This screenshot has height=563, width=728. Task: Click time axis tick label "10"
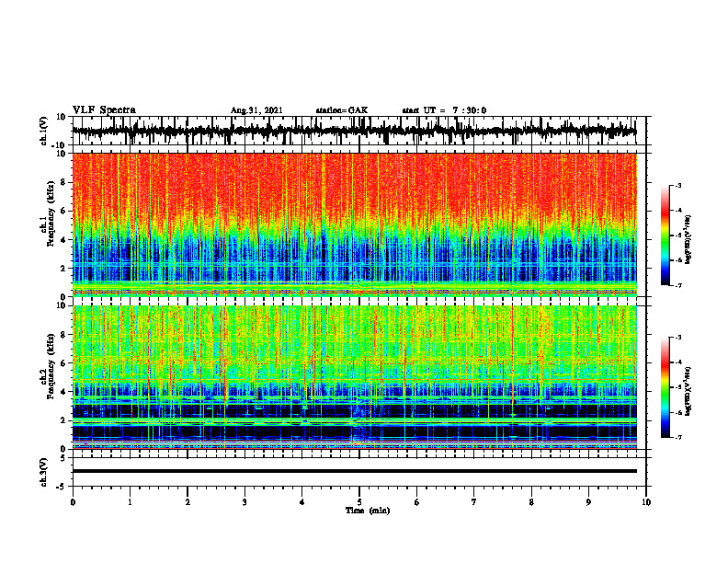[x=646, y=502]
